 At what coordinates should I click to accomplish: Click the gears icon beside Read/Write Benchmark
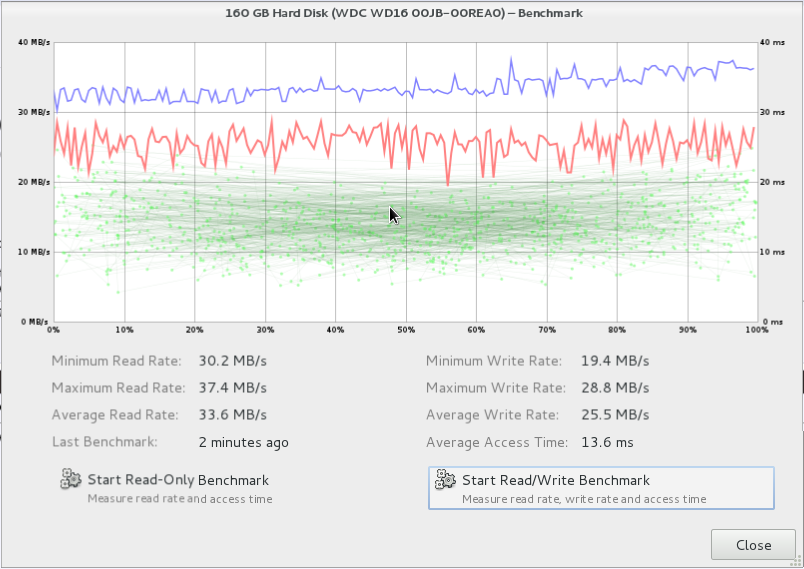click(445, 479)
